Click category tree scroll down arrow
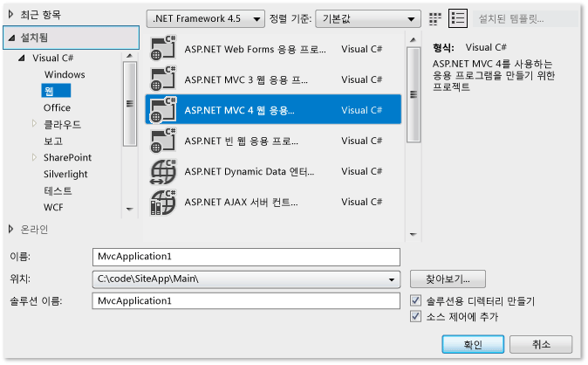588x365 pixels. pyautogui.click(x=130, y=209)
